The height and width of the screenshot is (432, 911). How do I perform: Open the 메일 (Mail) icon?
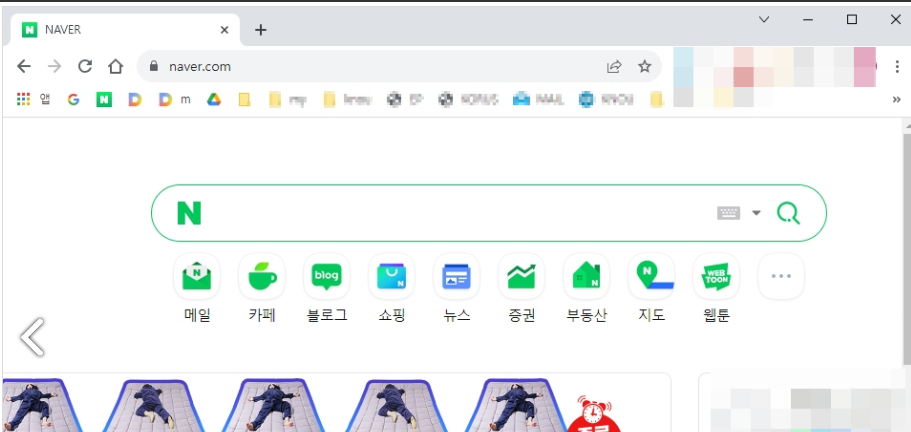coord(197,276)
